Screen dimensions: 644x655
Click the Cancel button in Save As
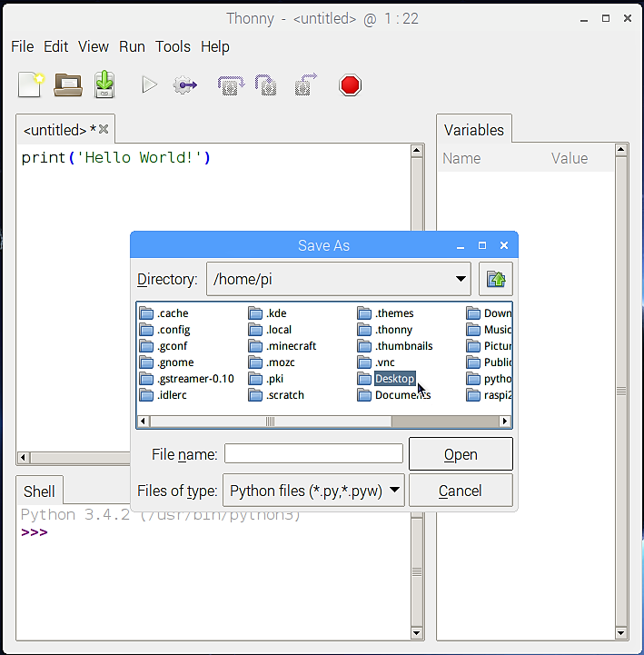(461, 491)
